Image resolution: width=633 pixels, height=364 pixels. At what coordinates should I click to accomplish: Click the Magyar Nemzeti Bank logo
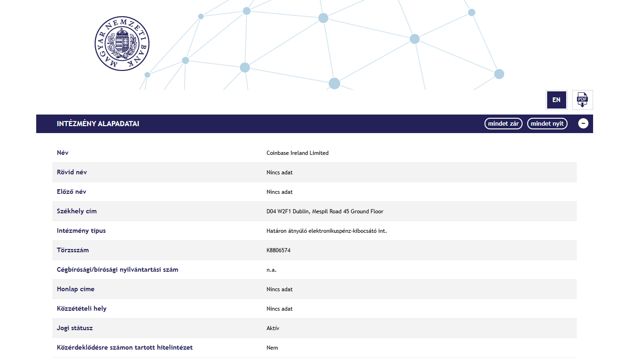122,44
